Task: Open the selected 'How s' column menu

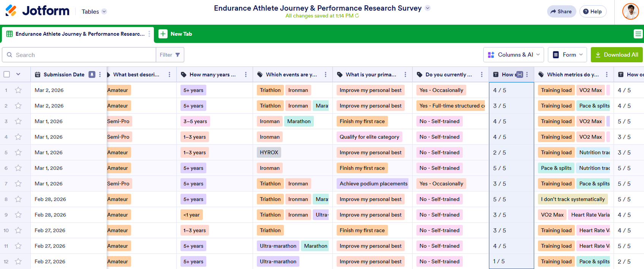Action: 527,74
